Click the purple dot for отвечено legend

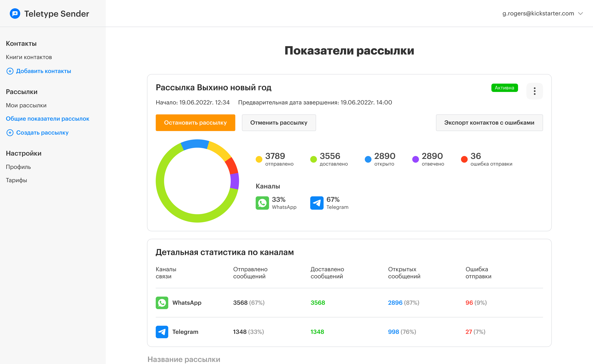tap(415, 159)
